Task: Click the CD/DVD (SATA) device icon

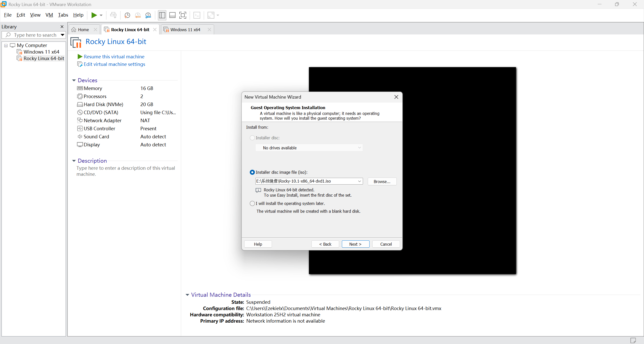Action: point(80,112)
